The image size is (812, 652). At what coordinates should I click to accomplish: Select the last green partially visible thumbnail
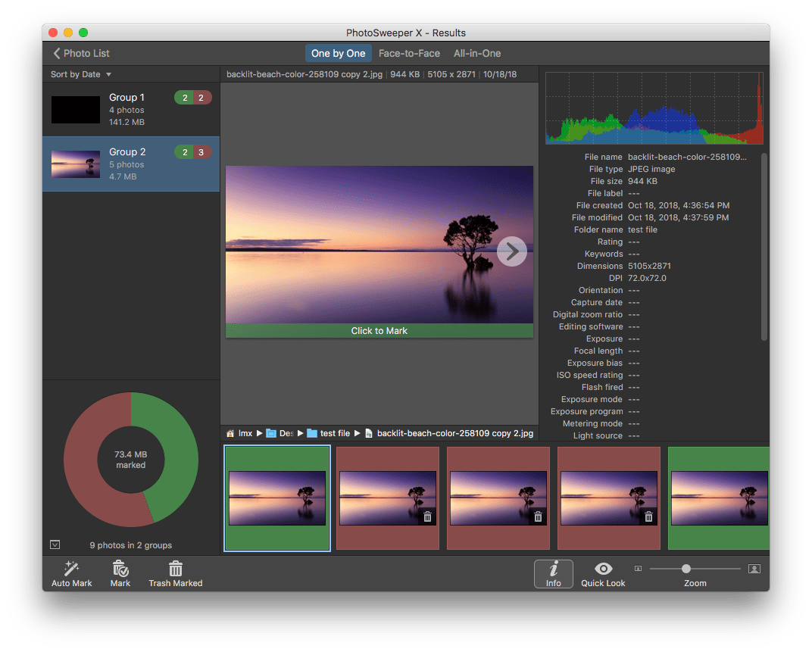click(719, 498)
